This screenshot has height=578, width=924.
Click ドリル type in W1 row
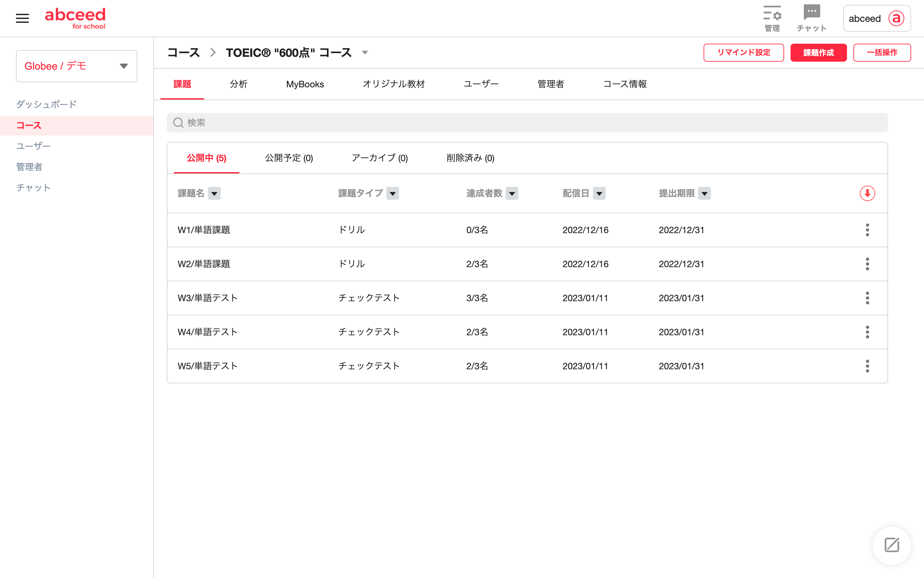[352, 230]
